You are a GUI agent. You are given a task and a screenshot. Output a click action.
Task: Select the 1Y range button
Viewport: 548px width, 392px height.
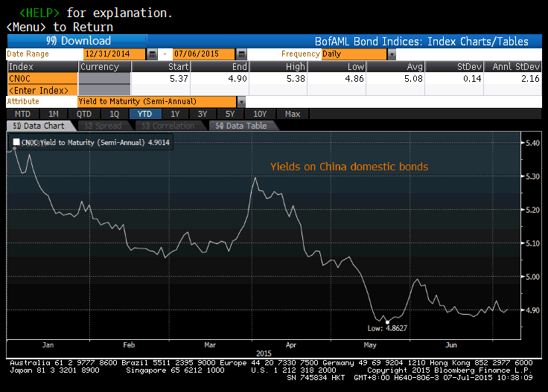(x=175, y=114)
